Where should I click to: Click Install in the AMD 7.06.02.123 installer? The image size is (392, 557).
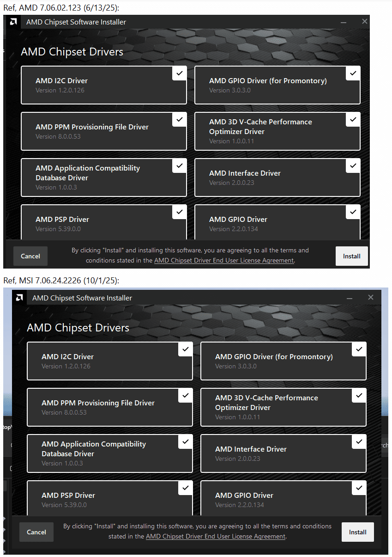click(352, 256)
